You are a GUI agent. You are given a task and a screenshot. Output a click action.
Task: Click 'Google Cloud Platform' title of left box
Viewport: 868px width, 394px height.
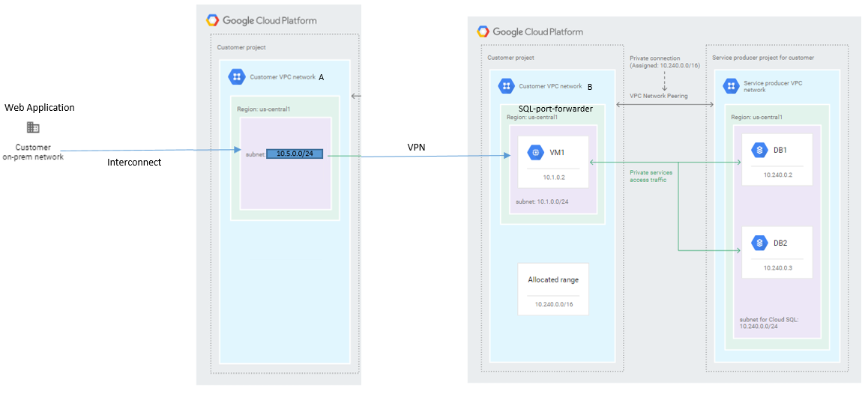click(270, 20)
